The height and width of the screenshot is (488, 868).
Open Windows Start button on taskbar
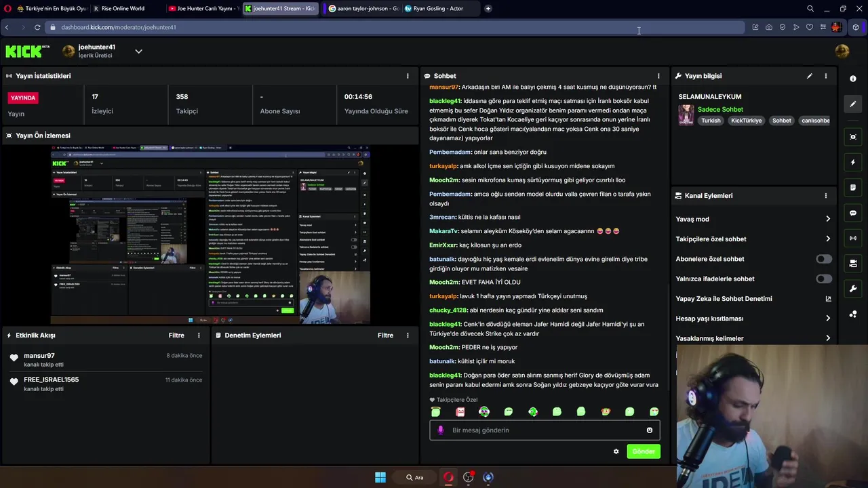[x=380, y=477]
